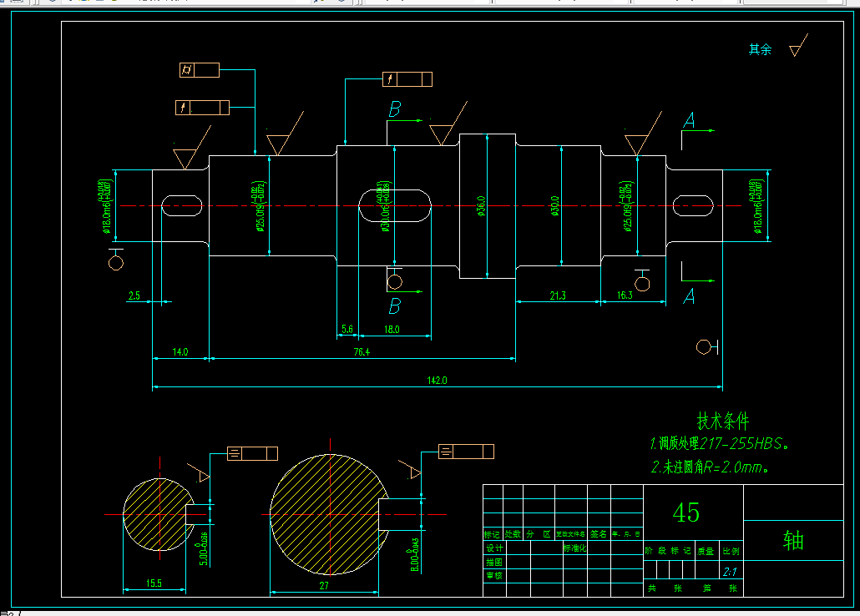860x616 pixels.
Task: Click the lower B section label
Action: coord(394,306)
